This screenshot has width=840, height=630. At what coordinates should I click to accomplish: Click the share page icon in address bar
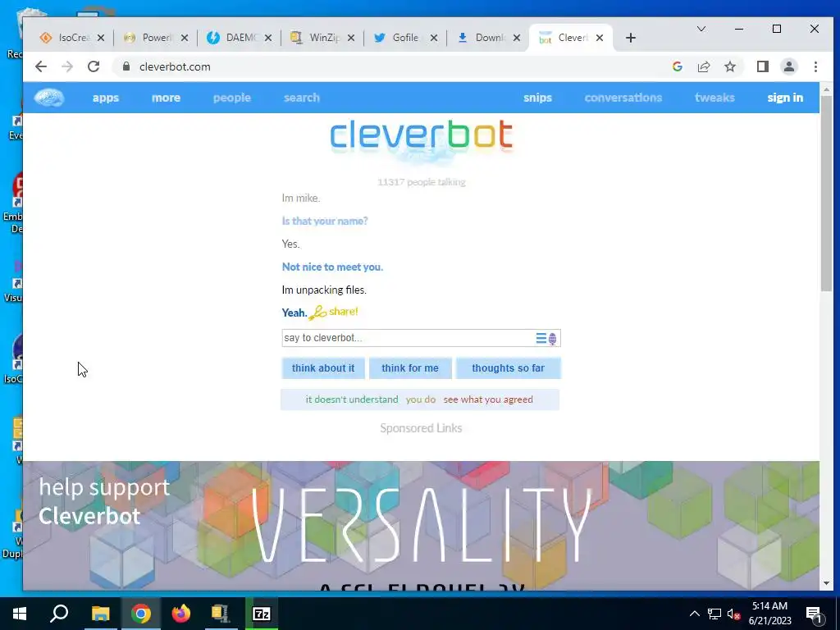click(703, 66)
